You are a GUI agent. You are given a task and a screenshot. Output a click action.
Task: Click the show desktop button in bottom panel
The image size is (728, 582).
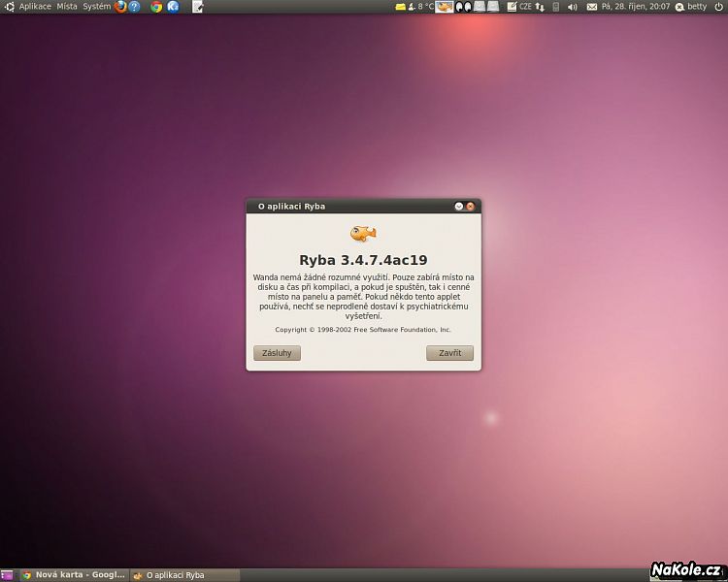tap(7, 575)
